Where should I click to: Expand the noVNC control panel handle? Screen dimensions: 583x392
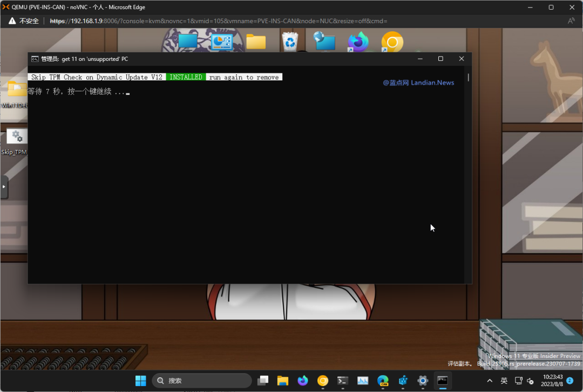[x=4, y=187]
